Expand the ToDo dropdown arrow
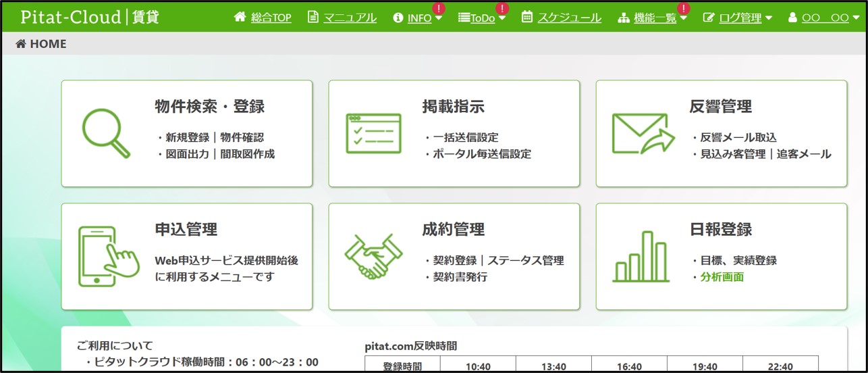The height and width of the screenshot is (373, 868). click(502, 19)
